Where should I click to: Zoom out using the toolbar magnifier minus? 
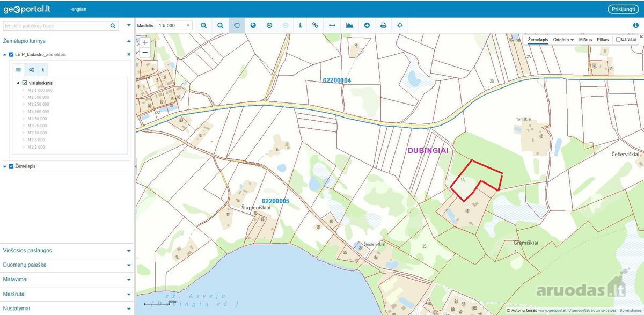coord(220,25)
